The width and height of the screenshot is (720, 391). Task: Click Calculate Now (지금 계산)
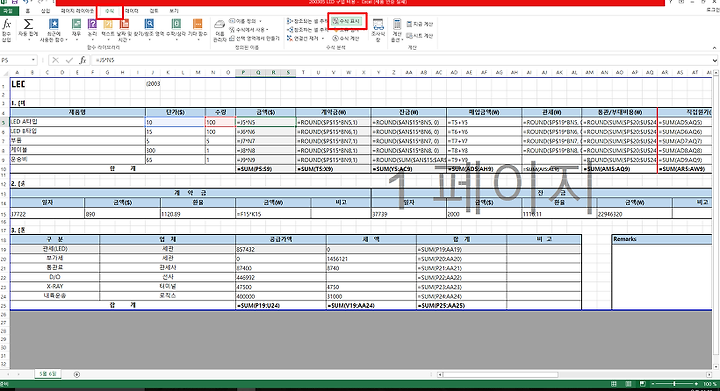[420, 24]
